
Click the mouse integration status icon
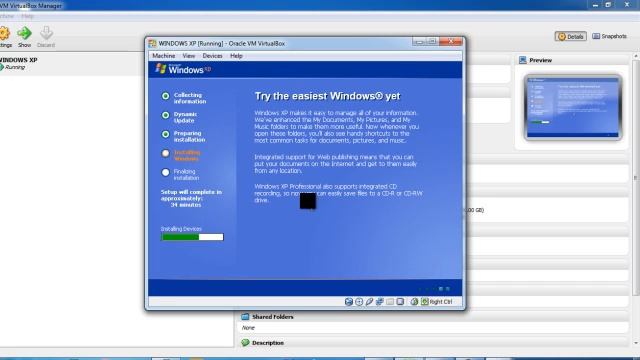(414, 302)
